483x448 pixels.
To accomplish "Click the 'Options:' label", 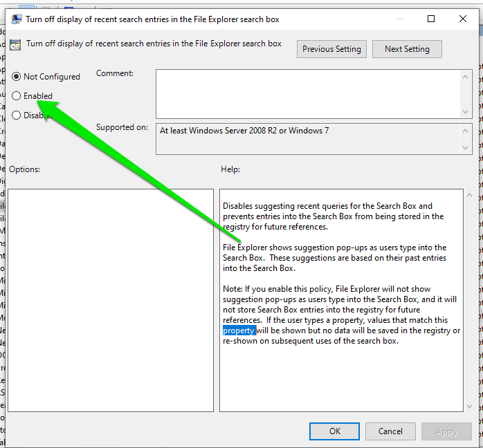I will click(x=24, y=169).
